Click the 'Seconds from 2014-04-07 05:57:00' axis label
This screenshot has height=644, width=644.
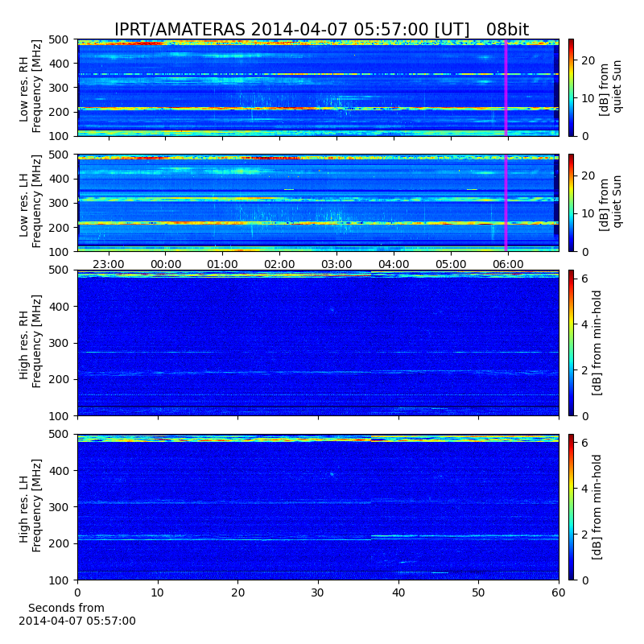77,614
